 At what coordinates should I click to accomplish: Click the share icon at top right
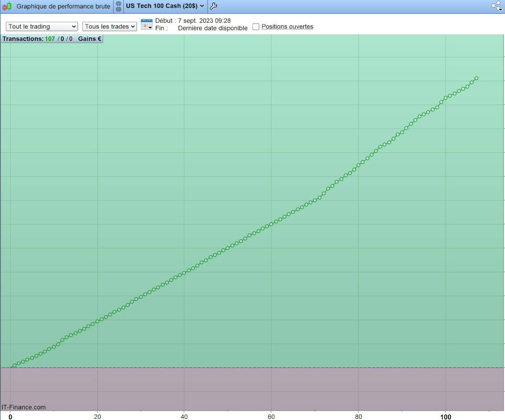pyautogui.click(x=497, y=6)
